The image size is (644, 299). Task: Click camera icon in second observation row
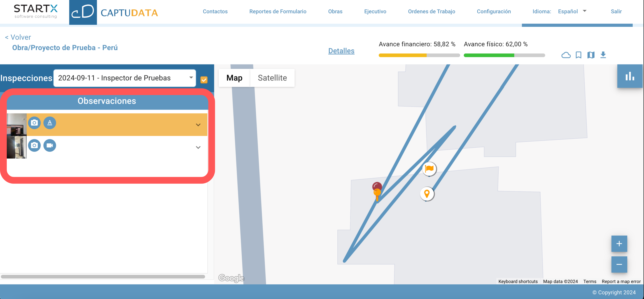point(34,145)
